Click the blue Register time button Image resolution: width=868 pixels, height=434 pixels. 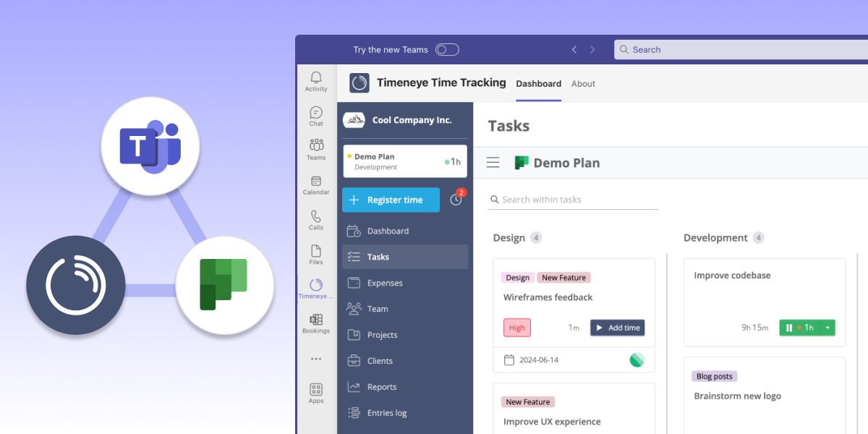pos(391,200)
